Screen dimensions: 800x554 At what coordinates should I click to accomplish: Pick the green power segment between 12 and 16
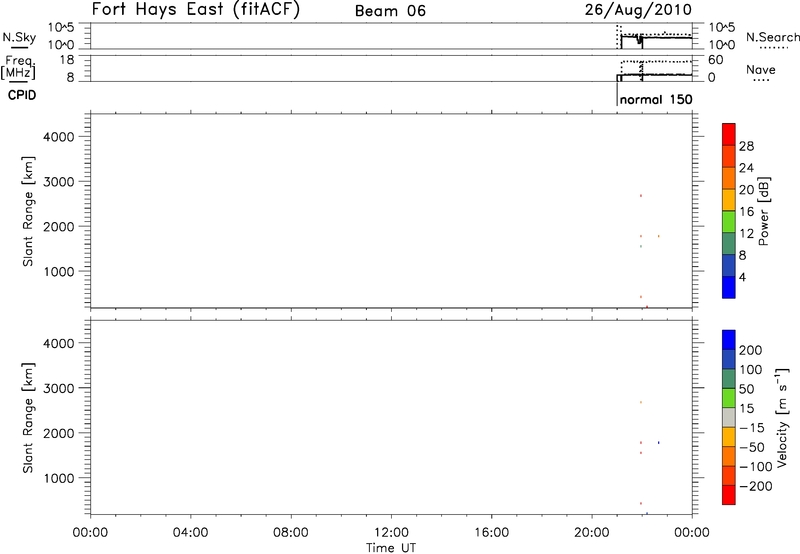pyautogui.click(x=729, y=221)
